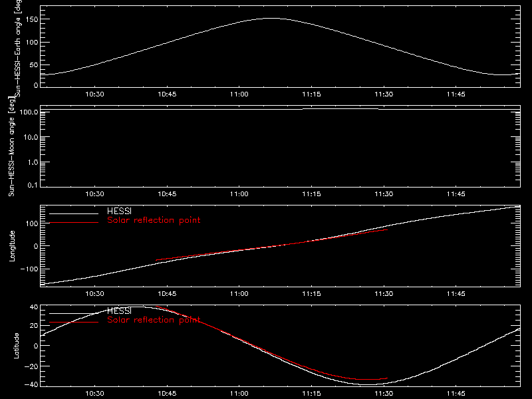Click the 40 tick label on Latitude axis

tap(34, 307)
